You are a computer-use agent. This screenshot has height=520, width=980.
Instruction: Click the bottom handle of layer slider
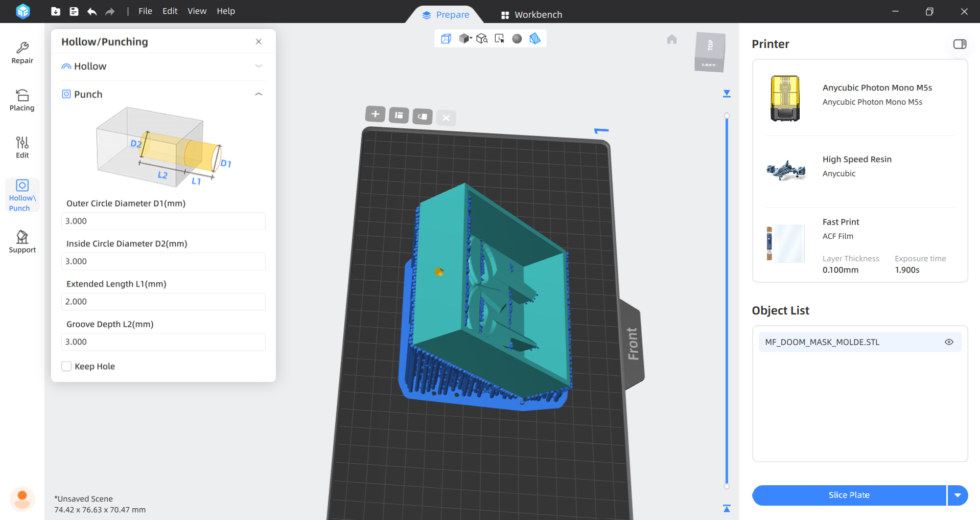[x=727, y=486]
